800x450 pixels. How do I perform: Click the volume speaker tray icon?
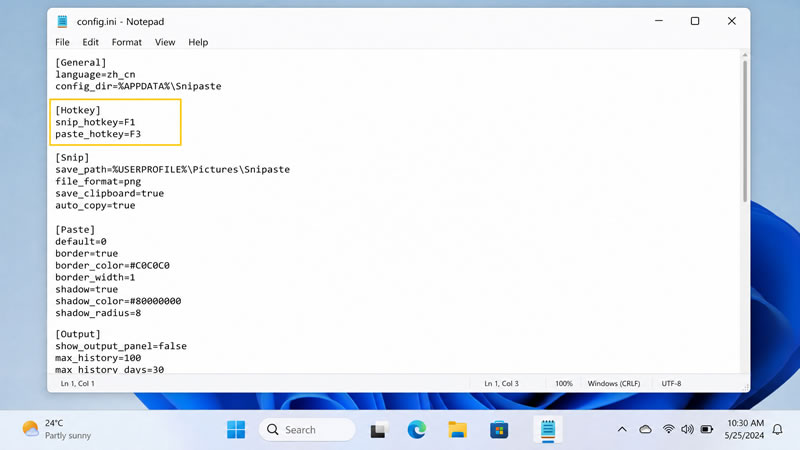[x=687, y=430]
